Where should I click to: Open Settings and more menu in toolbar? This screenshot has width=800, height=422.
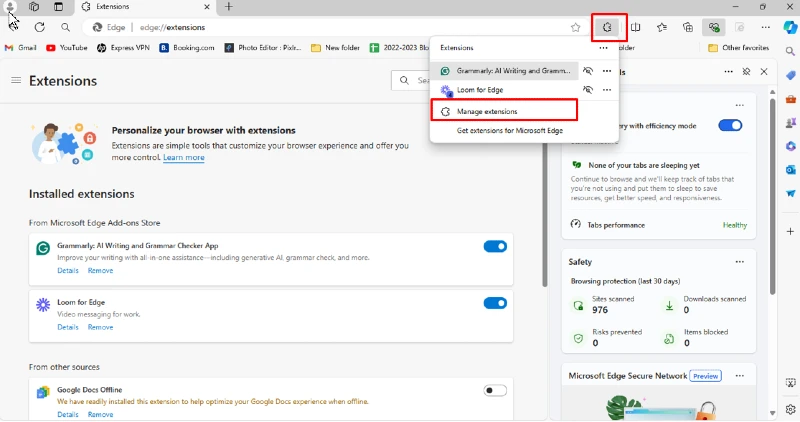click(765, 28)
